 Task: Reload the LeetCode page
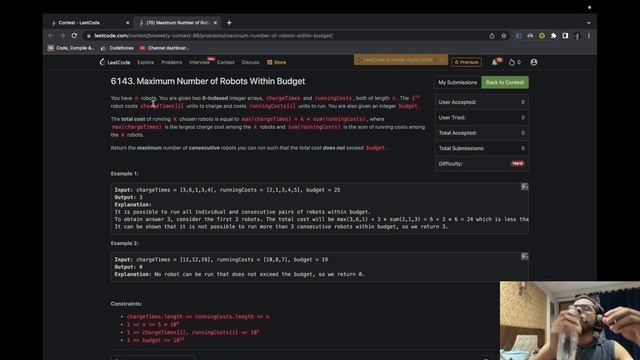[74, 36]
